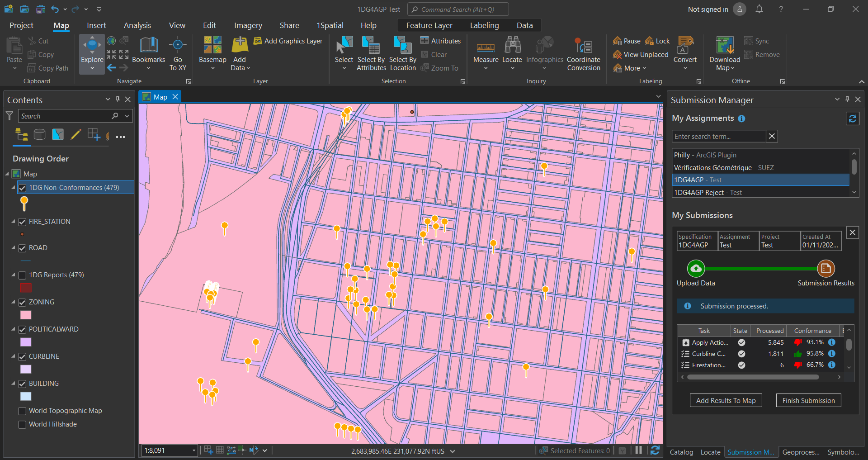Click Finish Submission
The width and height of the screenshot is (868, 460).
click(x=808, y=400)
